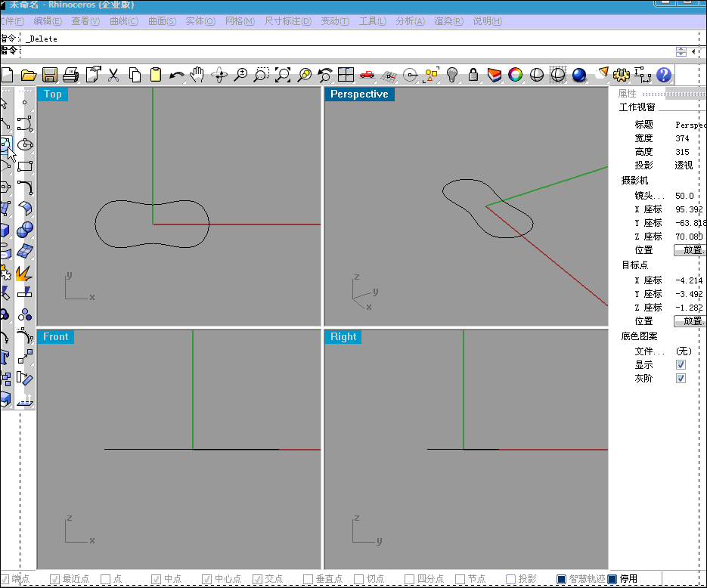This screenshot has height=588, width=707.
Task: Click the Top viewport title label
Action: point(53,94)
